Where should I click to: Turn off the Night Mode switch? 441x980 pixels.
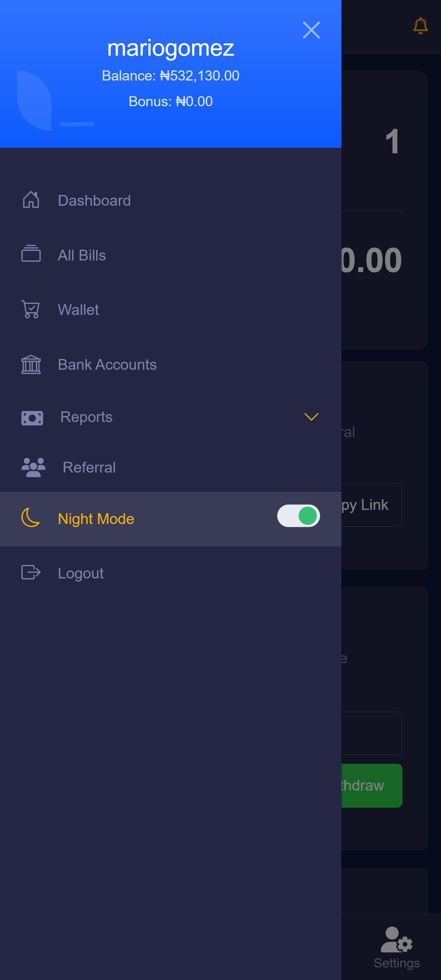(x=298, y=516)
